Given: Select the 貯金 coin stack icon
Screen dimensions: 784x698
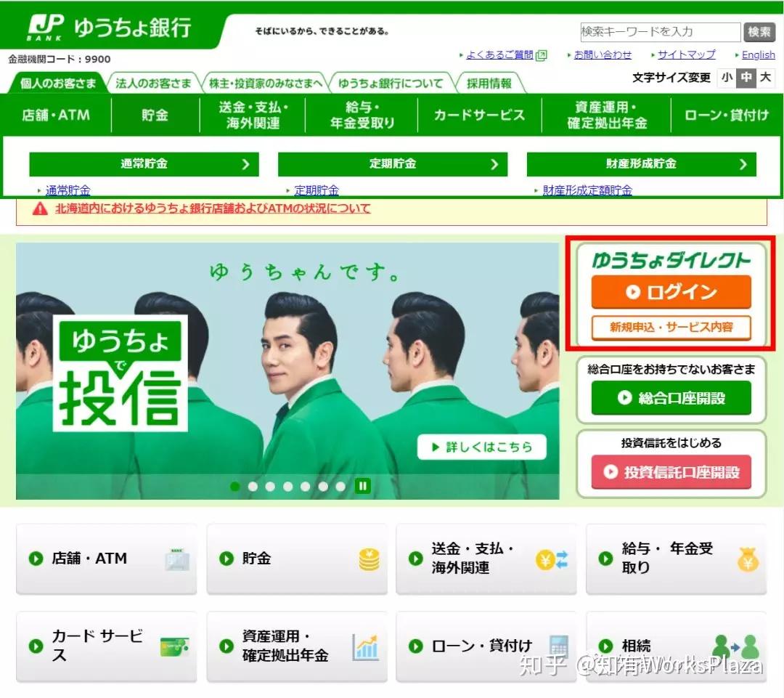Looking at the screenshot, I should click(369, 559).
